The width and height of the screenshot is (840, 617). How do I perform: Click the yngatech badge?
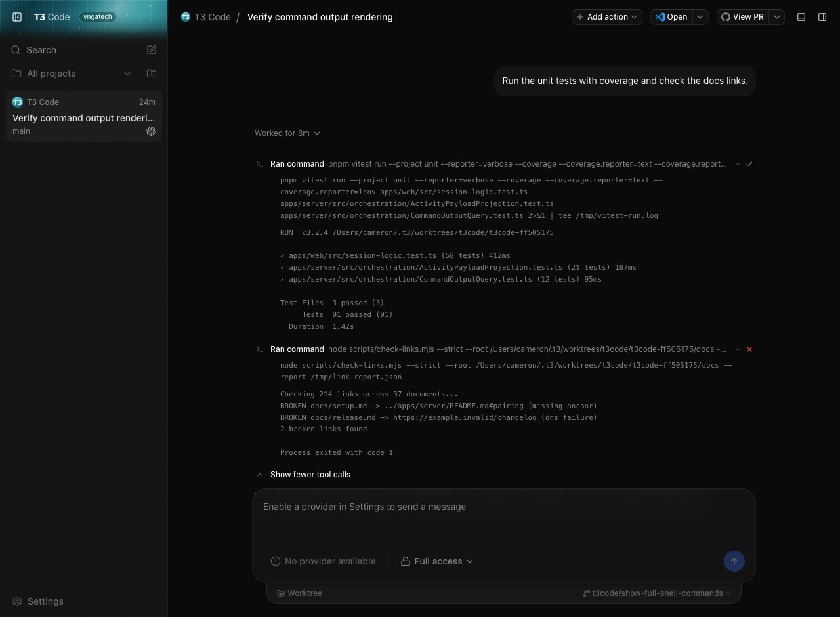click(98, 17)
